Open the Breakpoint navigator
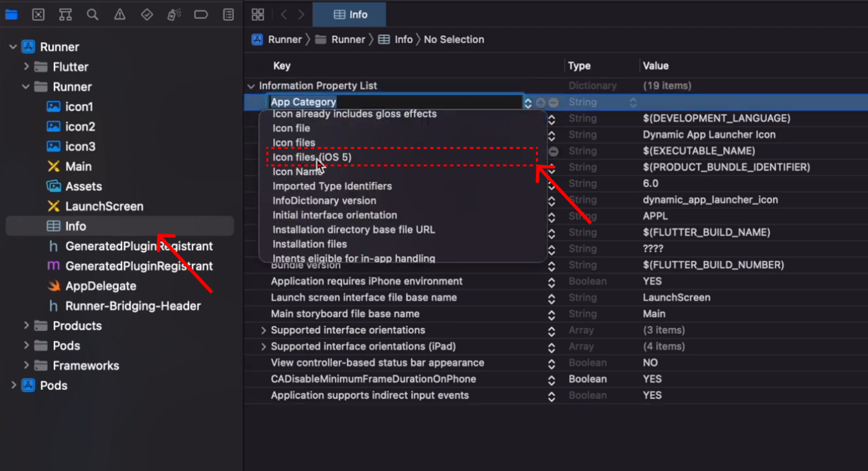The width and height of the screenshot is (868, 471). point(201,15)
